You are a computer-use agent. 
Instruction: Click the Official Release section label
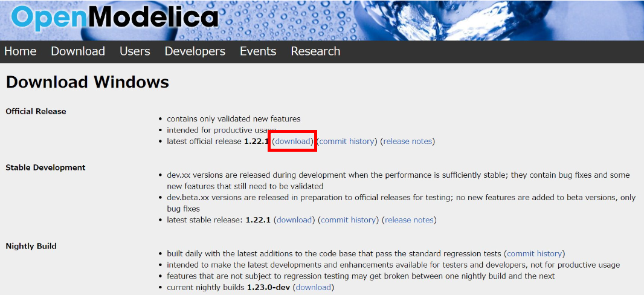click(x=36, y=111)
